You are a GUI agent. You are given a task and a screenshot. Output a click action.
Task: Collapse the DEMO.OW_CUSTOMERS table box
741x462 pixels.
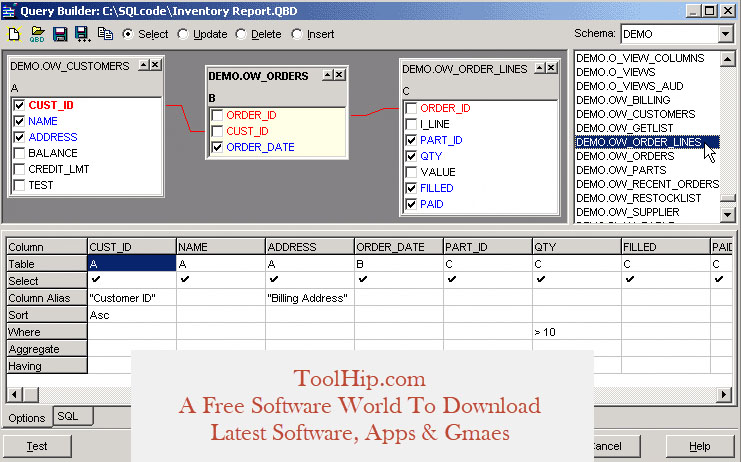click(x=144, y=65)
